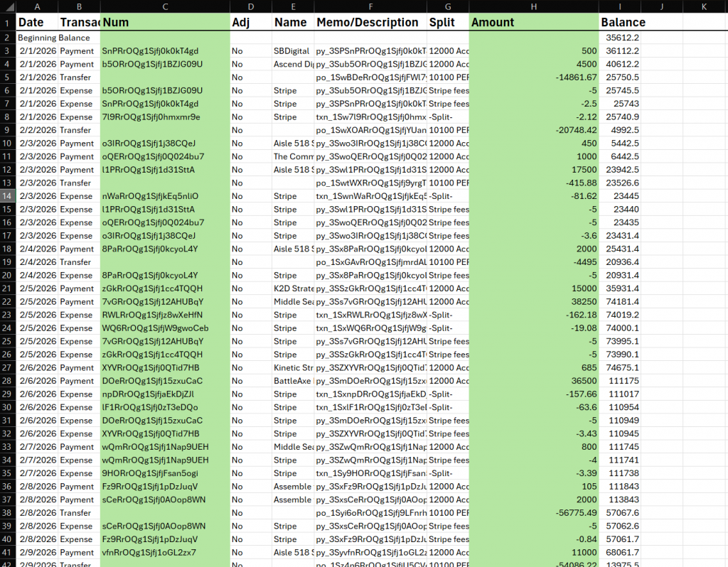Image resolution: width=728 pixels, height=567 pixels.
Task: Select the column C header
Action: point(164,6)
